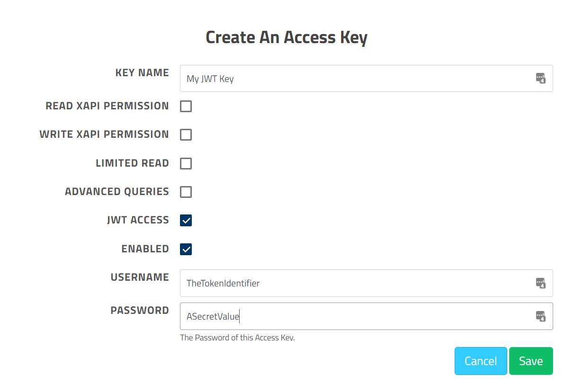Disable the Enabled checkbox
This screenshot has height=392, width=574.
pyautogui.click(x=186, y=249)
